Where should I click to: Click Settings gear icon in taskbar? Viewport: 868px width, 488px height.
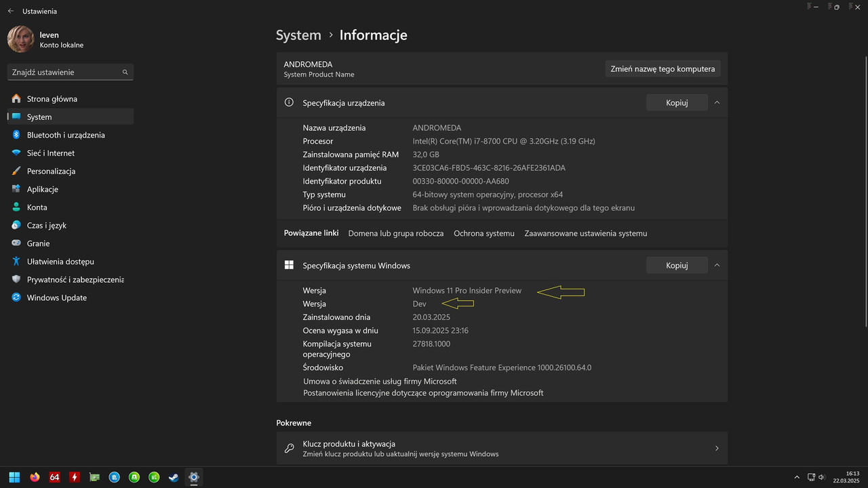(194, 477)
